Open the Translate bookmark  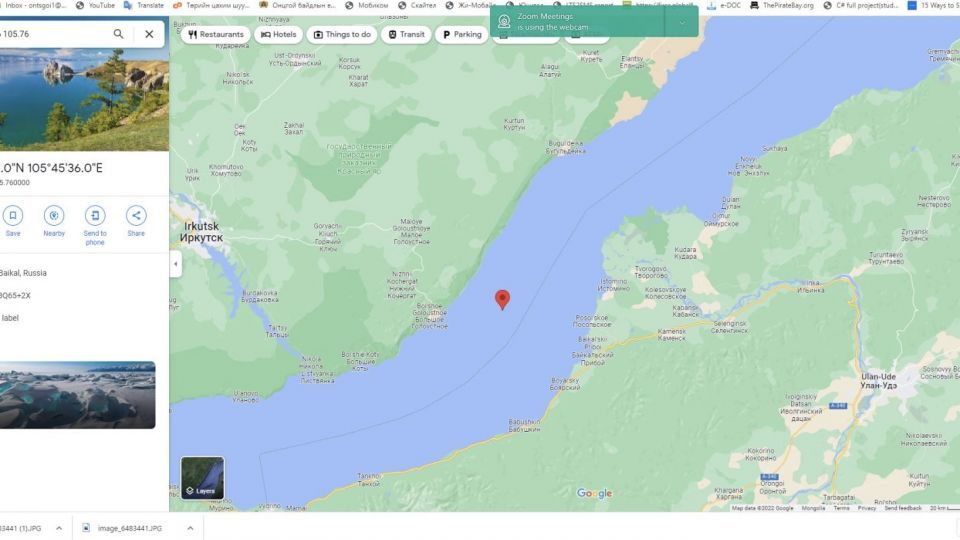pos(144,5)
